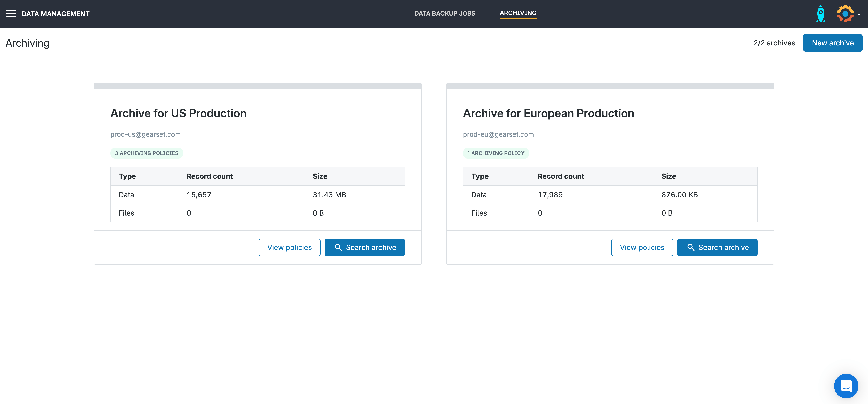Click Archive for US Production heading
This screenshot has width=868, height=404.
[178, 113]
